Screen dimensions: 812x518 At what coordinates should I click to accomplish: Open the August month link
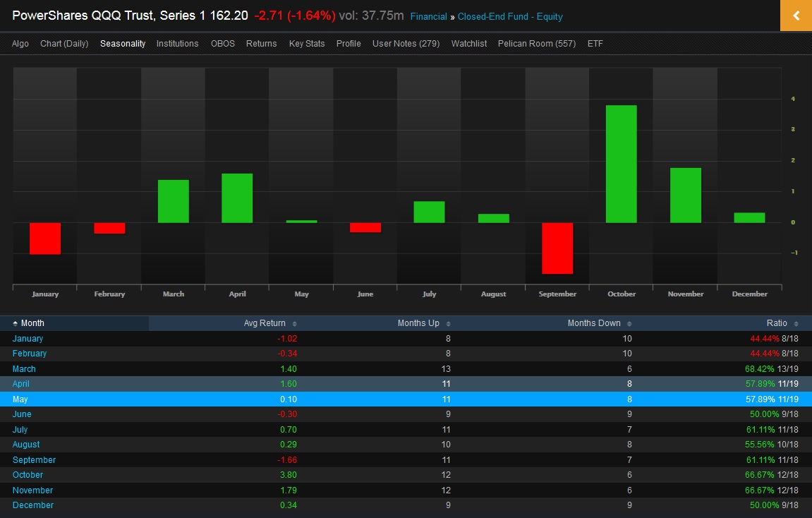point(26,445)
